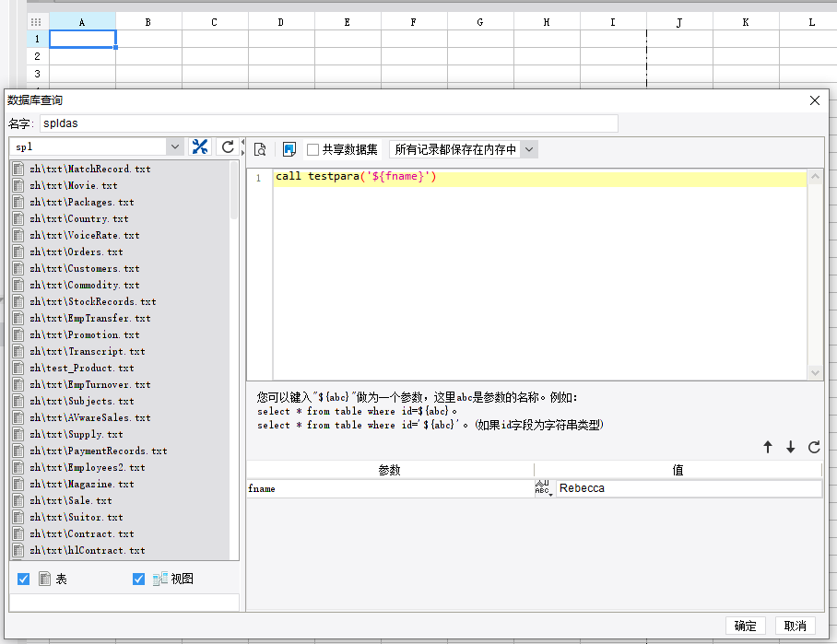Click the save dataset icon in toolbar

289,149
